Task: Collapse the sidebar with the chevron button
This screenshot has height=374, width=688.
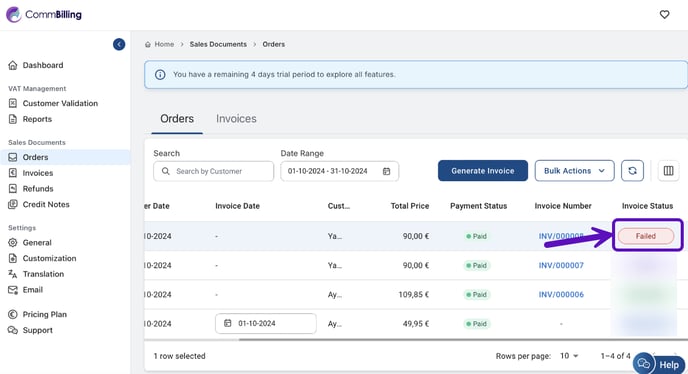Action: [x=119, y=44]
